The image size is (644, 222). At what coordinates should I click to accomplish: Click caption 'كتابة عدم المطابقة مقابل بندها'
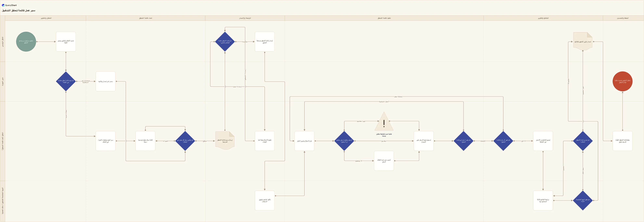pos(384,135)
